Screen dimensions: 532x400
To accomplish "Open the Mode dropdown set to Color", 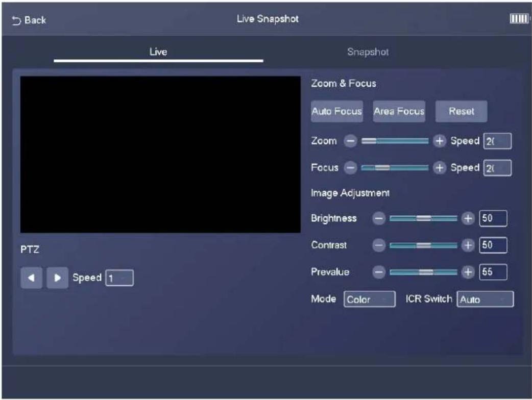I will [x=370, y=299].
